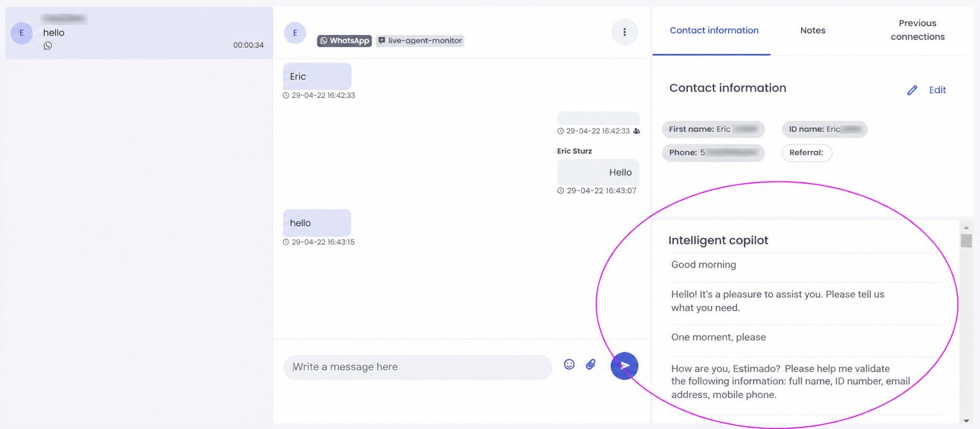Attach a file with the paperclip icon
The width and height of the screenshot is (980, 429).
pyautogui.click(x=591, y=365)
